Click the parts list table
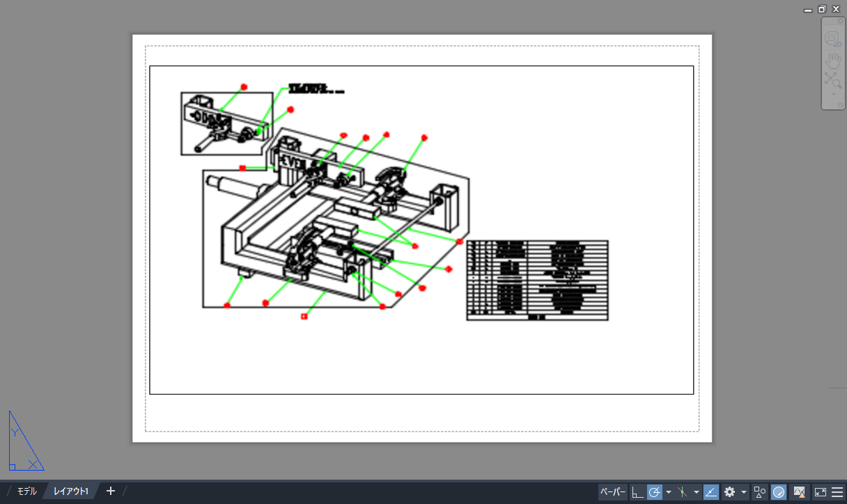Screen dimensions: 847x504 pos(537,281)
